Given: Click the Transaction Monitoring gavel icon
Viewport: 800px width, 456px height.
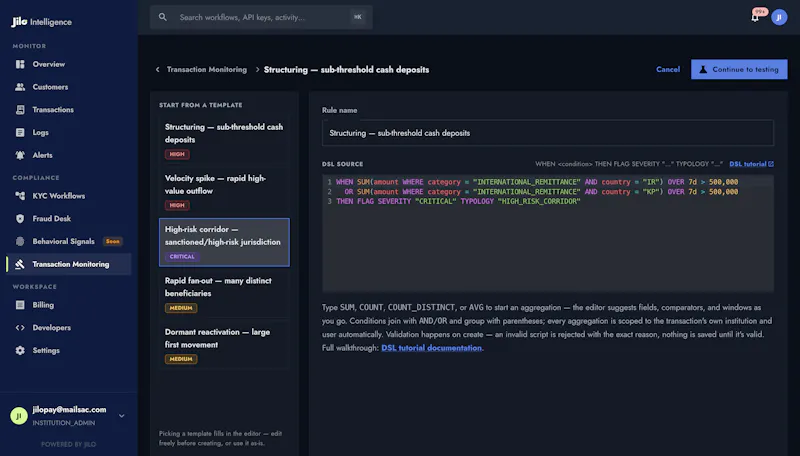Looking at the screenshot, I should 20,264.
